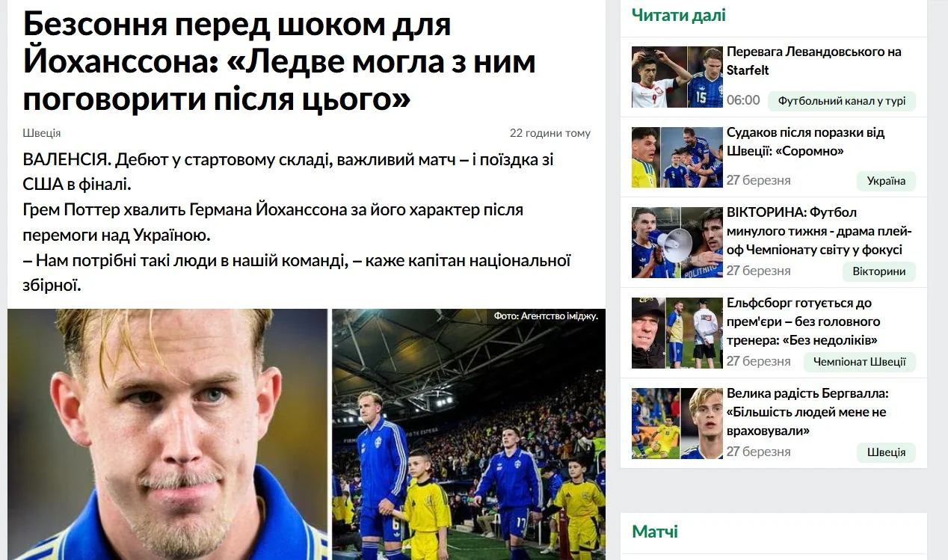948x560 pixels.
Task: Click 'Ельфсборг готується до прем'єри' headline
Action: (803, 321)
